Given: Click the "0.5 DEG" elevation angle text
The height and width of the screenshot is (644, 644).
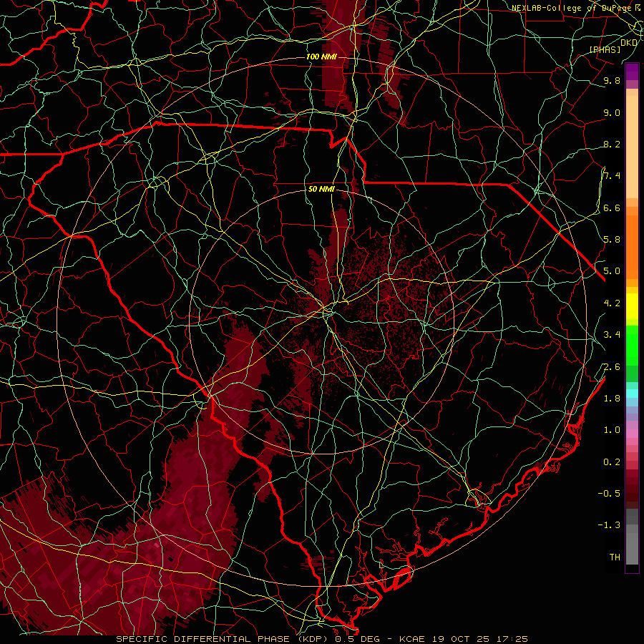Looking at the screenshot, I should coord(356,639).
